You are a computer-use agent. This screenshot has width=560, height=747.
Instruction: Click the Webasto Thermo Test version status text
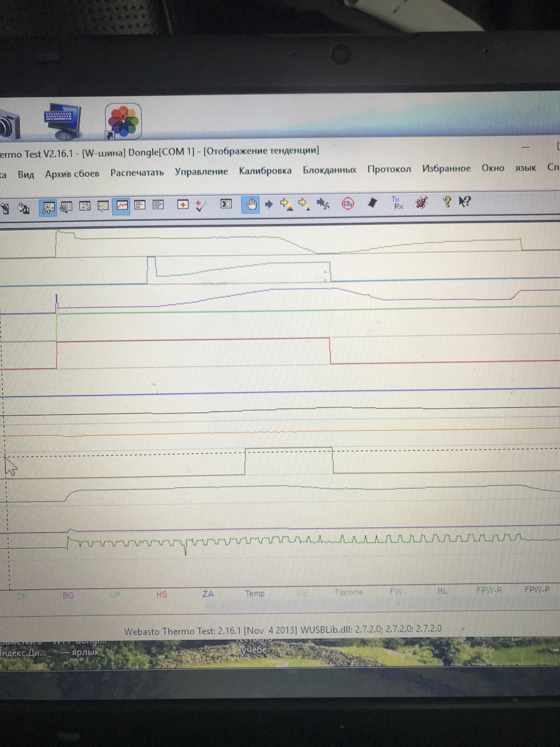[283, 630]
